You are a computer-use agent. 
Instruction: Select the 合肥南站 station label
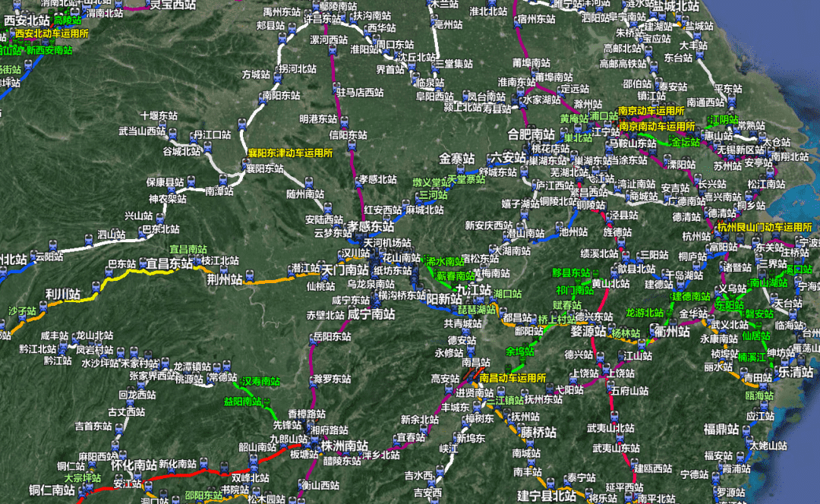pyautogui.click(x=531, y=135)
